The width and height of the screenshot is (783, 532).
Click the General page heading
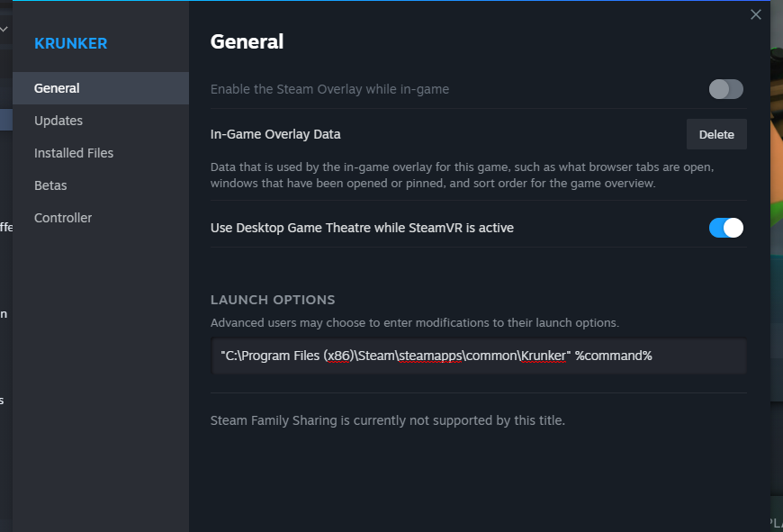tap(247, 41)
